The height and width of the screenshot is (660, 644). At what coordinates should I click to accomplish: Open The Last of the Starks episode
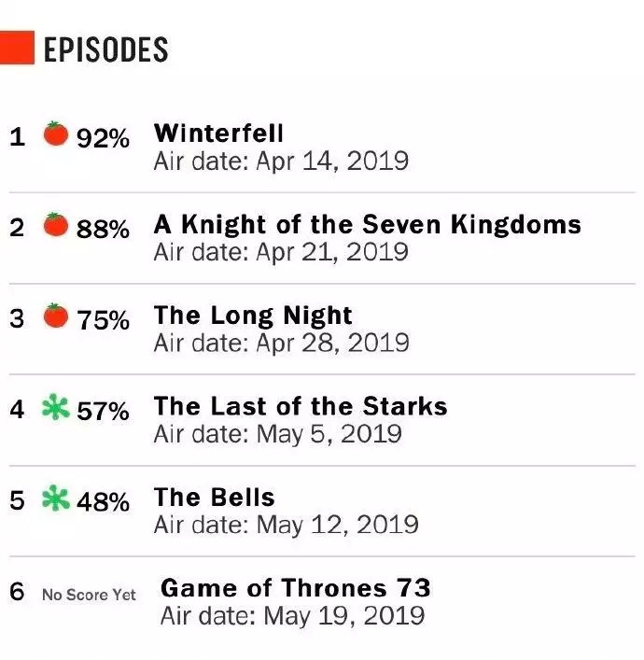(301, 407)
